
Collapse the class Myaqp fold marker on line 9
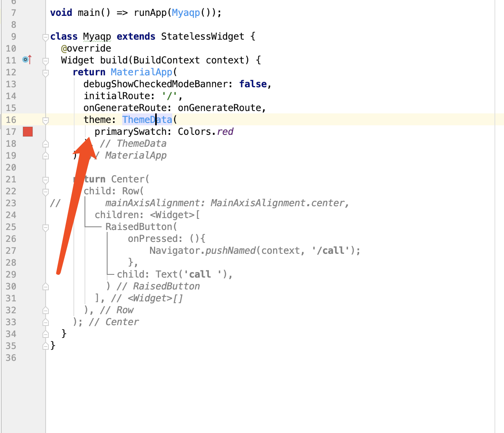(46, 37)
